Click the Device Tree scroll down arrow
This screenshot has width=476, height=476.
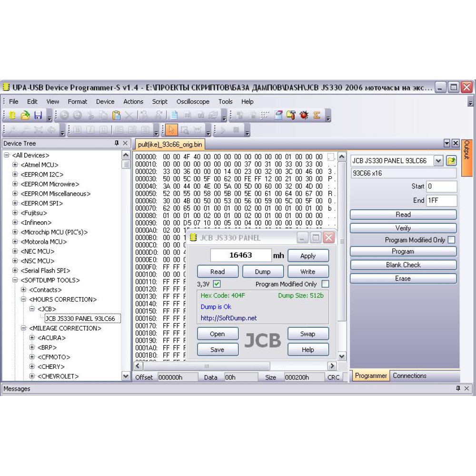tap(126, 376)
